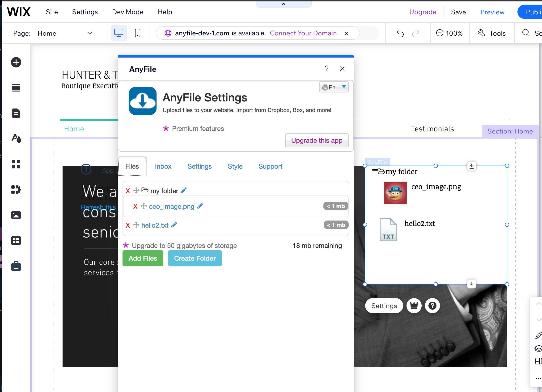Click Connect Your Domain link

[303, 33]
